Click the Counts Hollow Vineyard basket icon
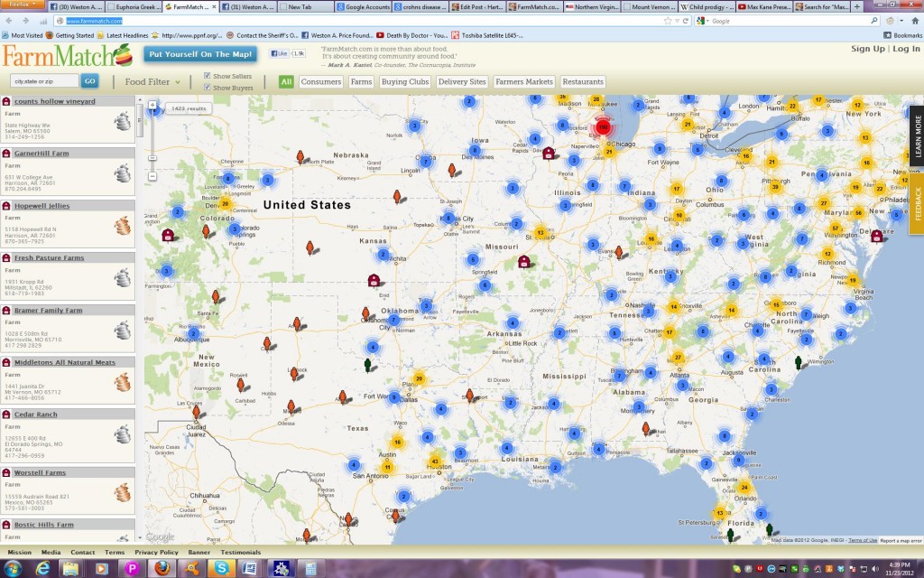This screenshot has width=924, height=578. pyautogui.click(x=123, y=121)
